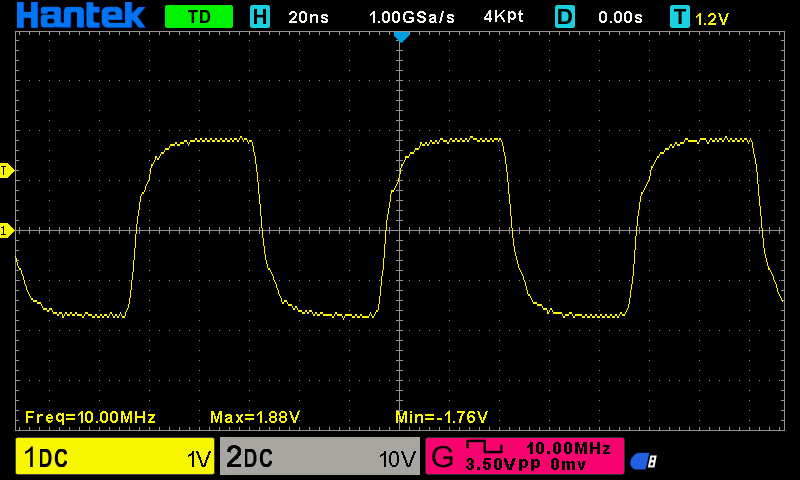The height and width of the screenshot is (480, 800).
Task: Click the 1.00GSa/s sample rate readout
Action: [411, 17]
